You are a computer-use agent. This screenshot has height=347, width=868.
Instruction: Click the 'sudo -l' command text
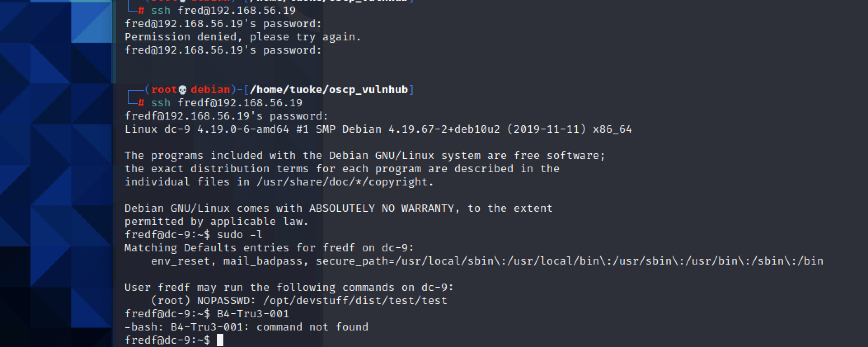coord(239,234)
